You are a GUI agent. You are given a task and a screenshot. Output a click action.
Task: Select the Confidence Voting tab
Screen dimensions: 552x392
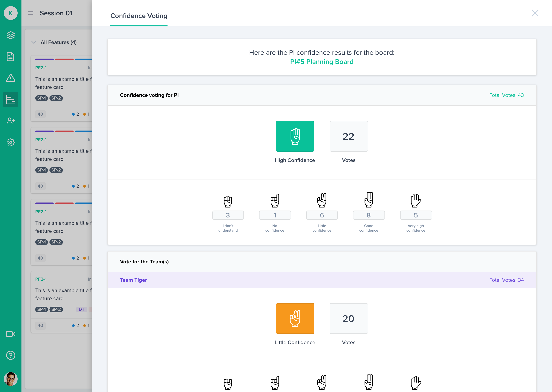(x=139, y=16)
